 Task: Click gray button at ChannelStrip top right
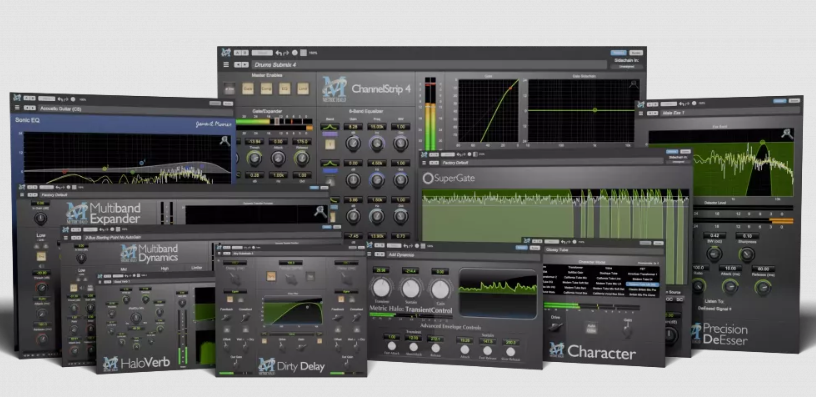636,53
